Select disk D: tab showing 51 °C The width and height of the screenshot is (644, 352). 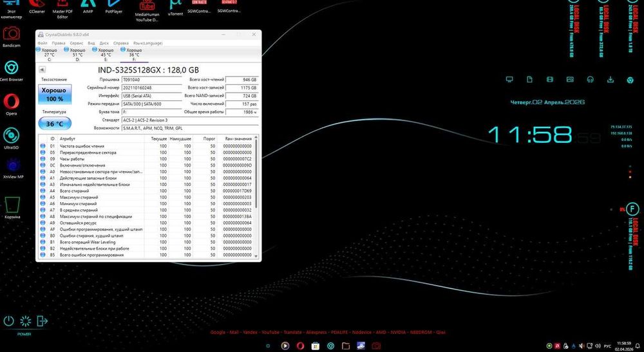tap(77, 55)
